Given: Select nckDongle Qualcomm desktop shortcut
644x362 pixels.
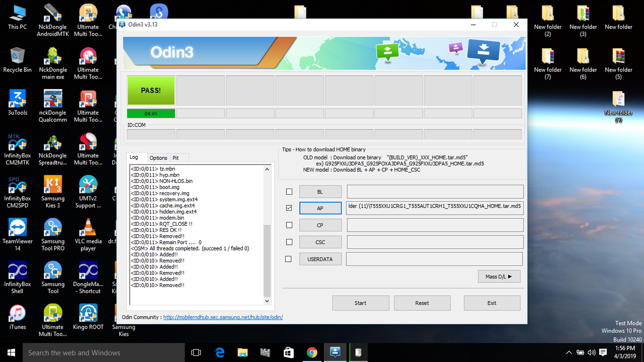Looking at the screenshot, I should 52,106.
